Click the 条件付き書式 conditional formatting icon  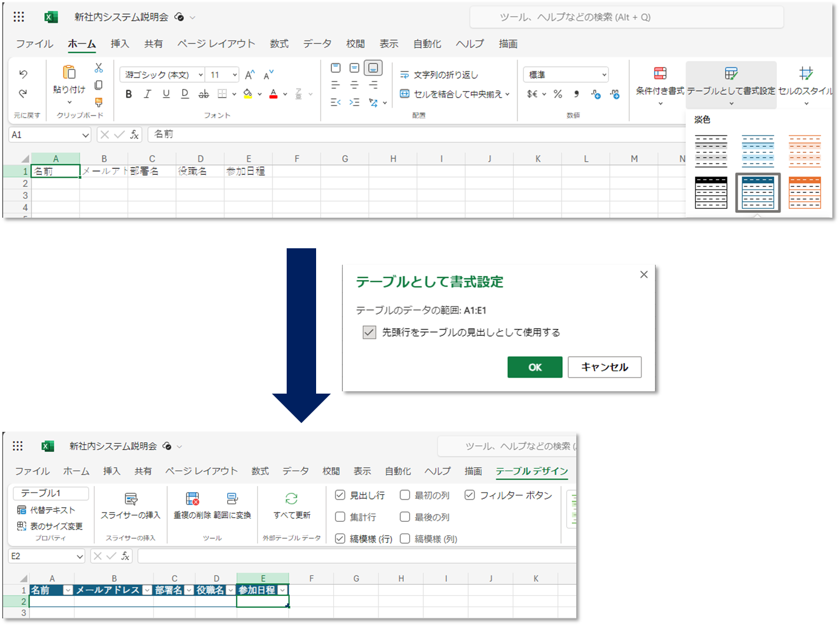click(x=660, y=73)
